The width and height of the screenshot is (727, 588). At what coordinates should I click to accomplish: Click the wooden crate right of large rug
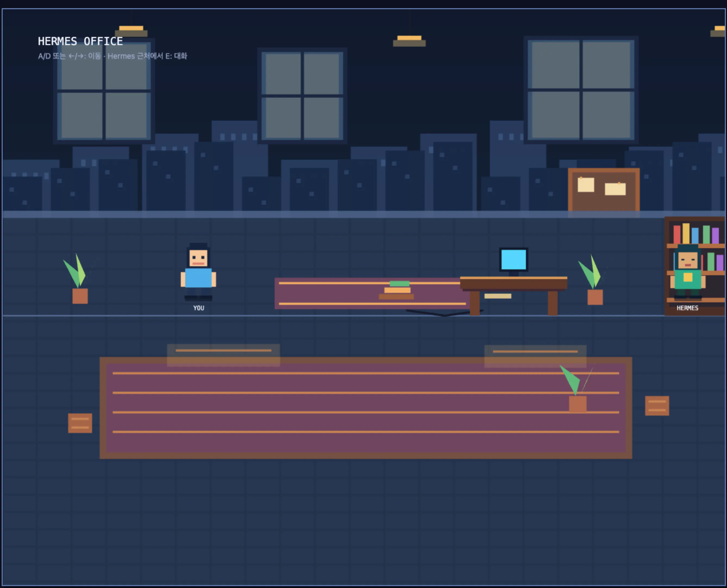point(657,406)
